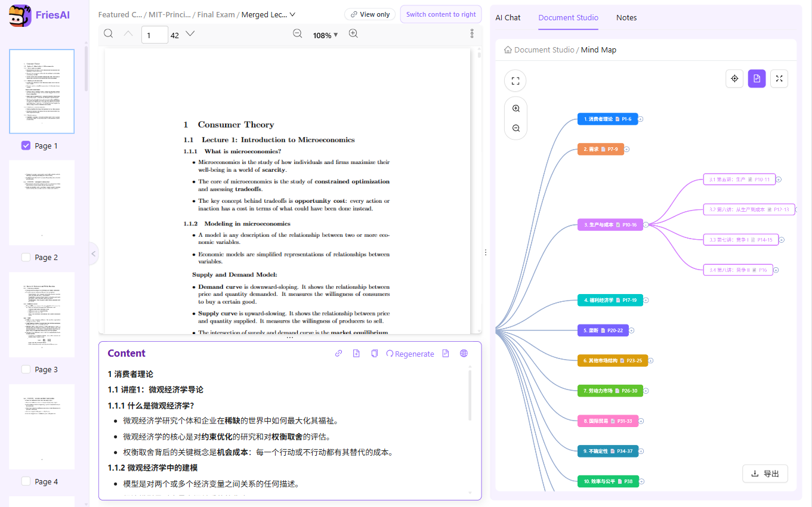Check the Page 4 checkbox
Screen dimensions: 812x507
[x=26, y=481]
